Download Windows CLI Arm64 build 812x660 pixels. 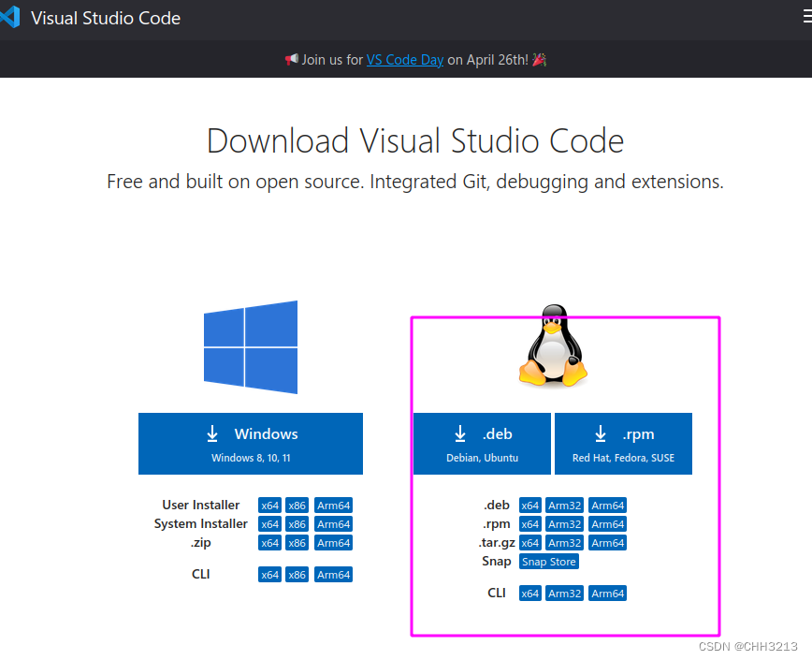pos(333,575)
